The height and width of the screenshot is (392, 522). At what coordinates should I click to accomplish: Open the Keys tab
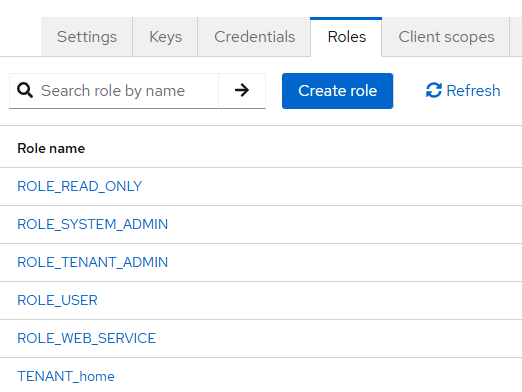(x=165, y=37)
